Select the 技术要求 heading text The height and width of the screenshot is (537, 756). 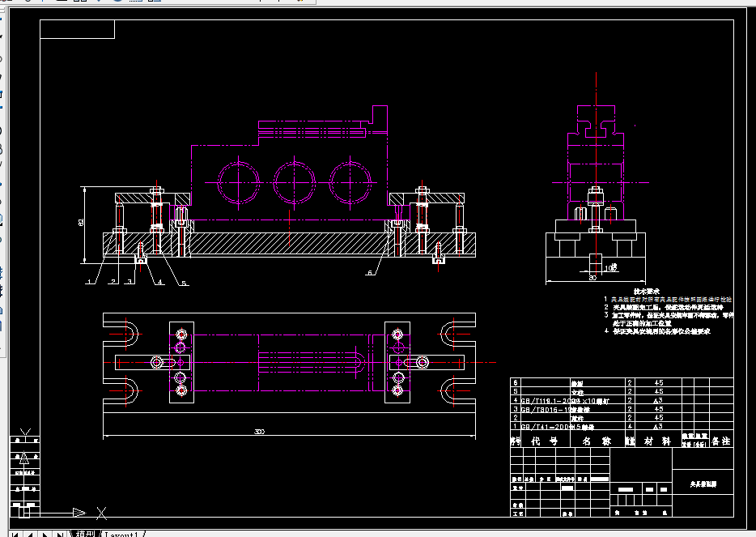click(x=646, y=292)
